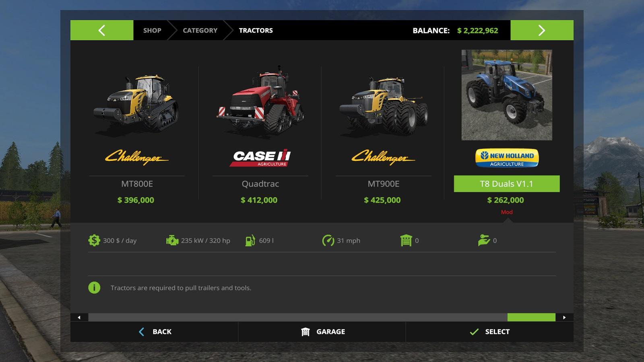This screenshot has width=644, height=362.
Task: Click the scrollbar right arrow
Action: tap(564, 317)
